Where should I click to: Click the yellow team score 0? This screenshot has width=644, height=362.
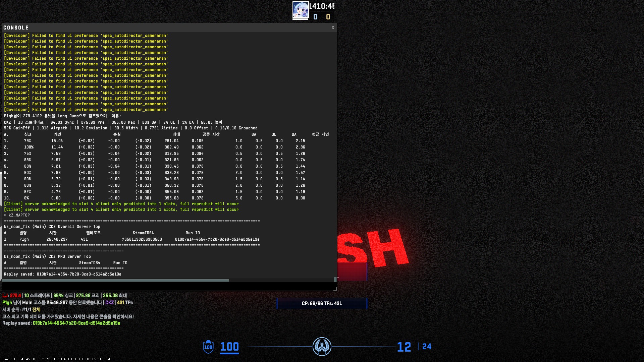[x=328, y=17]
